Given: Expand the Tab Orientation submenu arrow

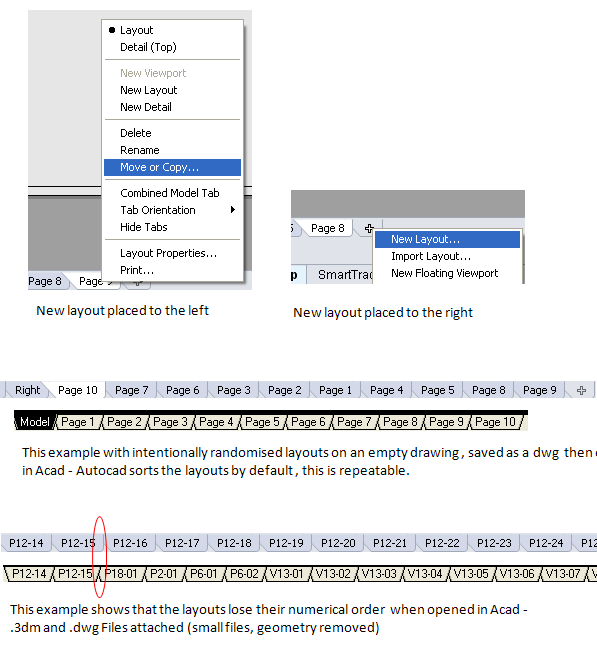Looking at the screenshot, I should click(233, 210).
